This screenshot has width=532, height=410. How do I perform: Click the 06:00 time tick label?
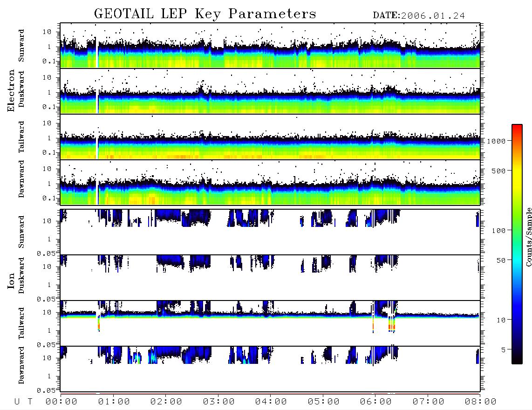(376, 402)
